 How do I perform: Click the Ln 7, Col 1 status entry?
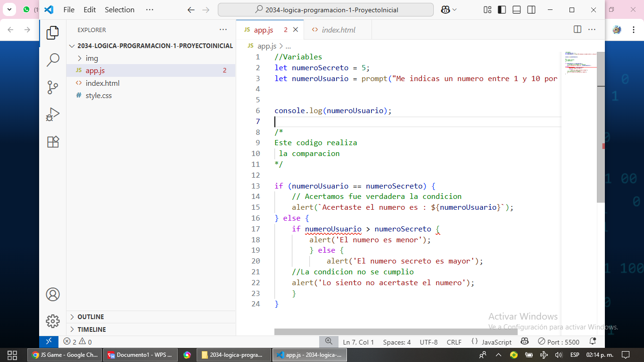358,342
